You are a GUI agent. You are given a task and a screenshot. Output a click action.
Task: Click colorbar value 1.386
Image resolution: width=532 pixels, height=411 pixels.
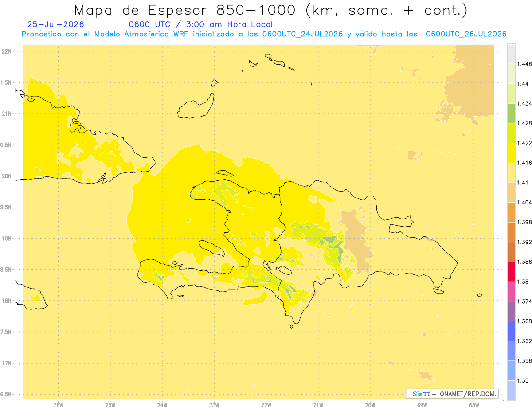coord(524,262)
